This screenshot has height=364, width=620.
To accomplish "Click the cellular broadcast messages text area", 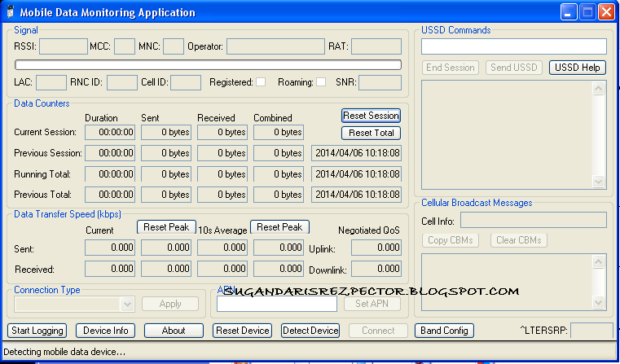I will (x=507, y=283).
